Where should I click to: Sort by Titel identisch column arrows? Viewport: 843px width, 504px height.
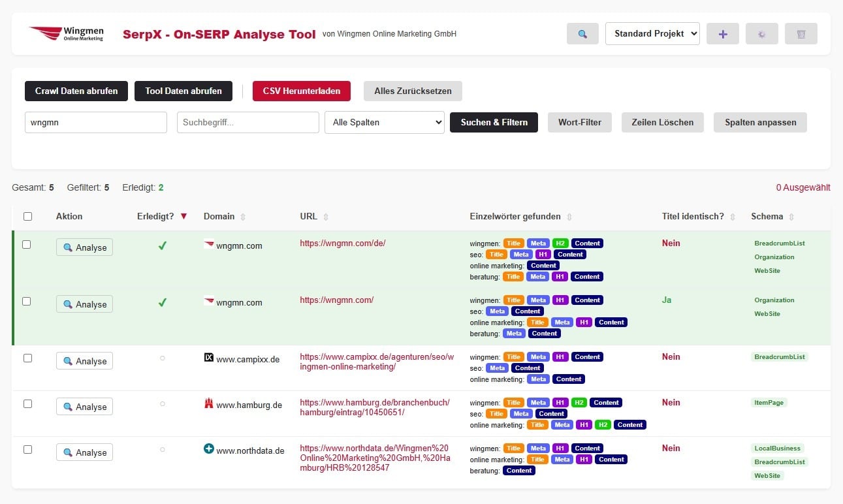point(732,217)
